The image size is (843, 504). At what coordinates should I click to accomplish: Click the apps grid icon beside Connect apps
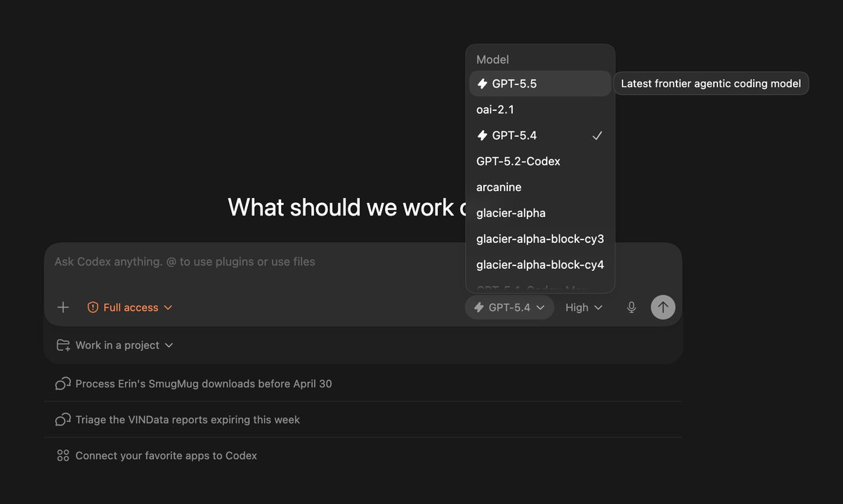(63, 456)
